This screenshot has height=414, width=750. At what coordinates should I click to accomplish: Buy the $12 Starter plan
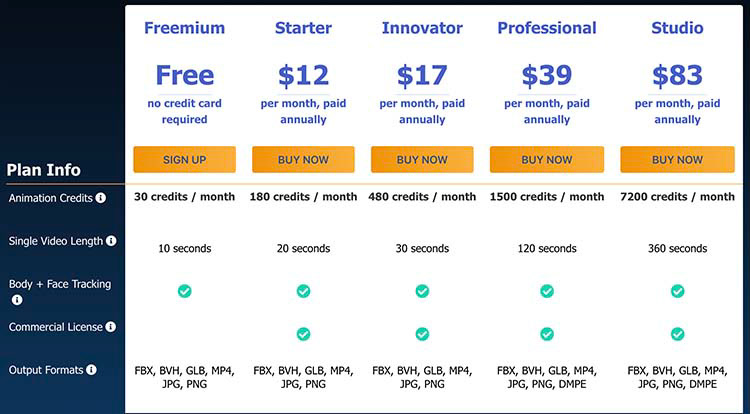click(303, 160)
